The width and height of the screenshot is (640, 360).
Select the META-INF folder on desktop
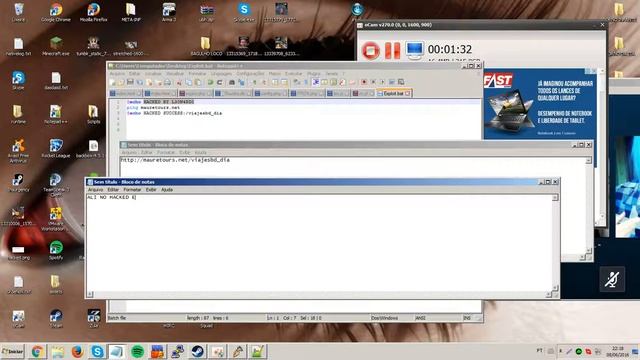(131, 12)
